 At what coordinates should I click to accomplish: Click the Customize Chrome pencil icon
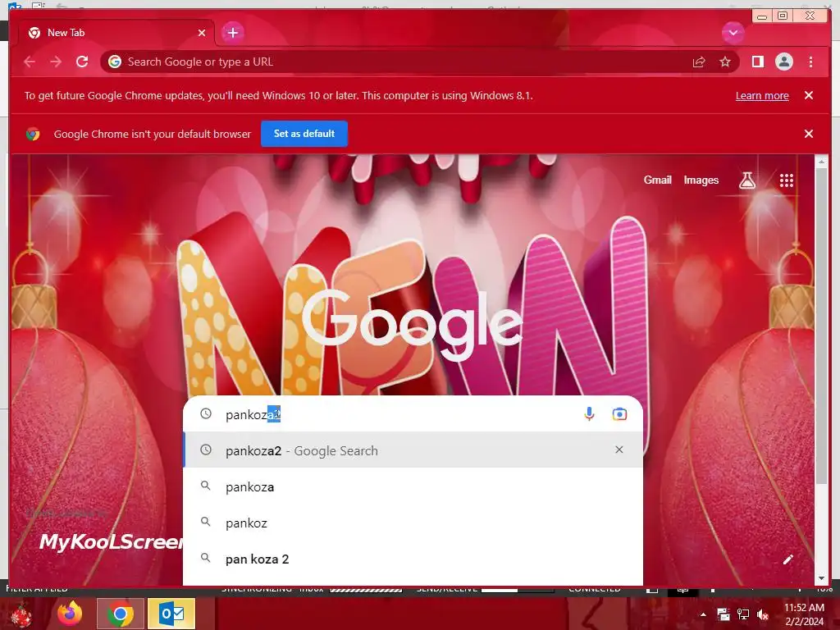tap(787, 559)
